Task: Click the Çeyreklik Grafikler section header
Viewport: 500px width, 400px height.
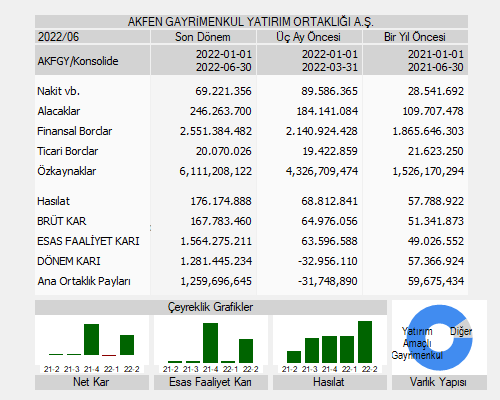Action: pyautogui.click(x=211, y=307)
